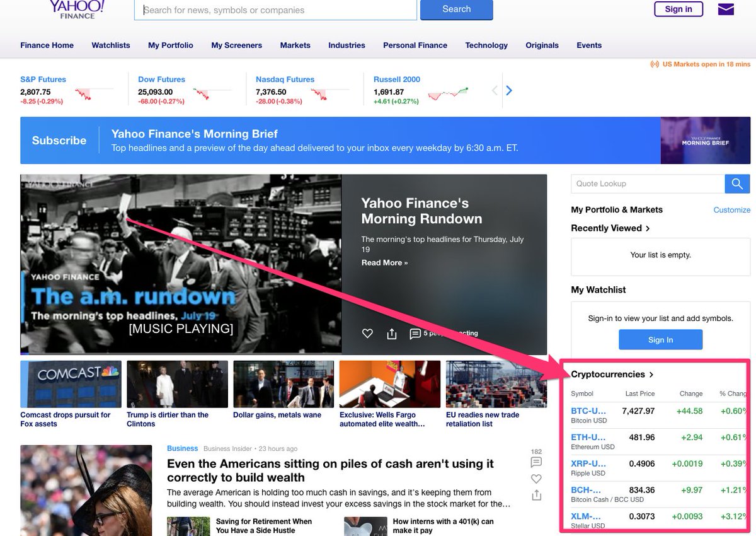Open Russell 2000 mini chart
Image resolution: width=756 pixels, height=536 pixels.
449,94
